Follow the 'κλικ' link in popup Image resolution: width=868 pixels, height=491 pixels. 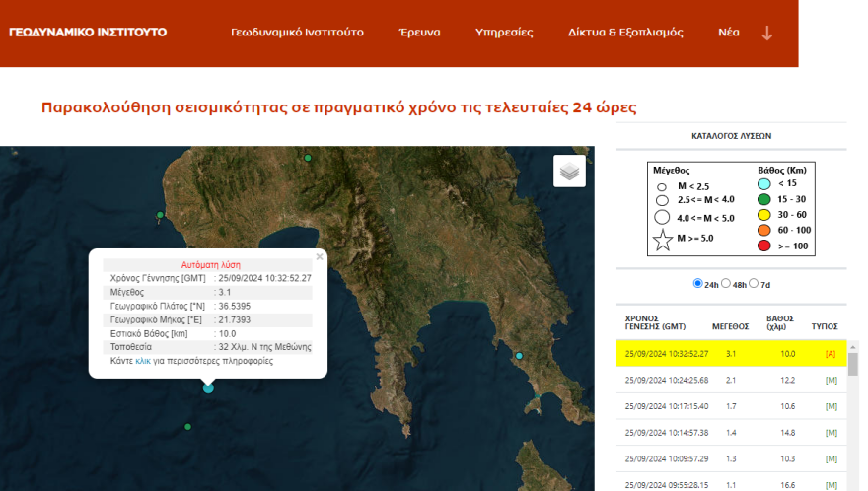(143, 361)
